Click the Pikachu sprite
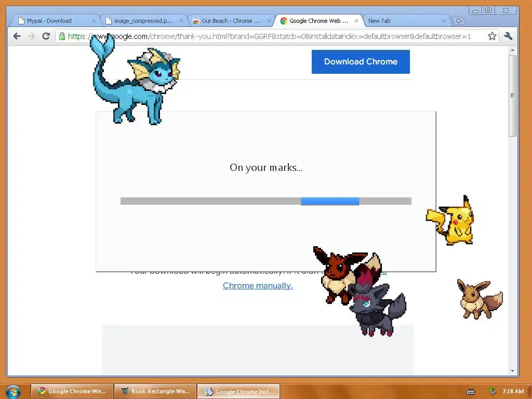This screenshot has width=532, height=399. click(x=450, y=220)
